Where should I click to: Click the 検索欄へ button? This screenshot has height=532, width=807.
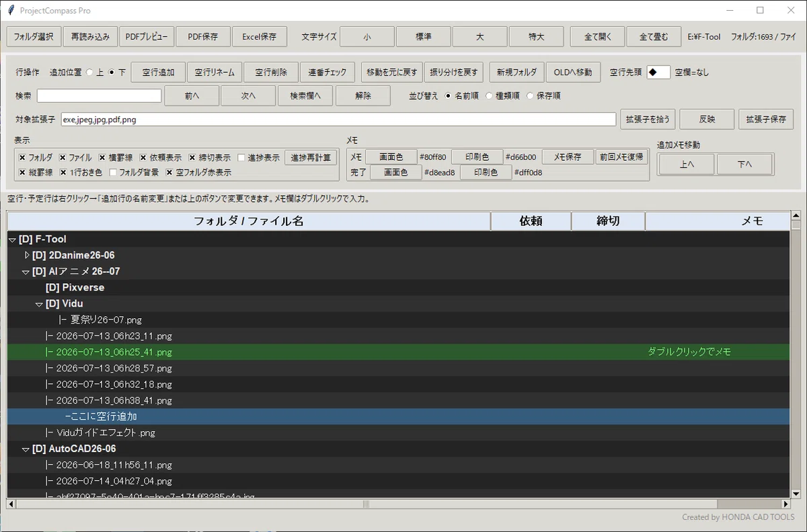coord(305,96)
